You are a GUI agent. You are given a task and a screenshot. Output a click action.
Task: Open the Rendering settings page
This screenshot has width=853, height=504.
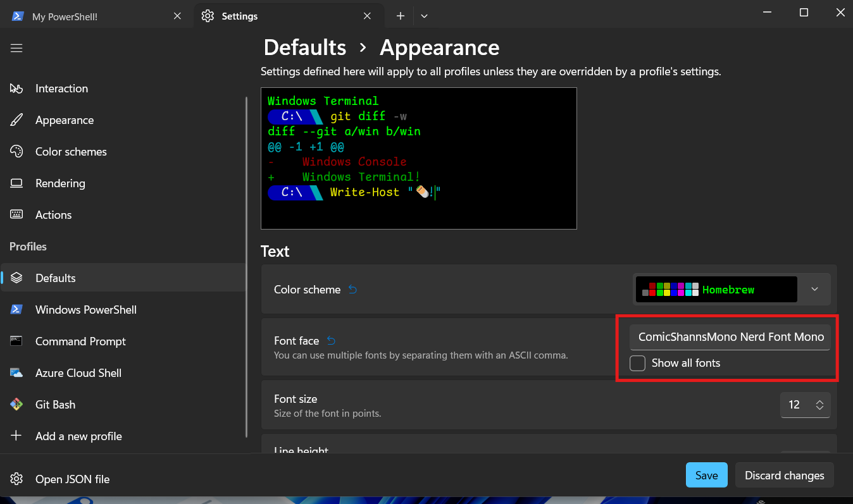[x=123, y=183]
